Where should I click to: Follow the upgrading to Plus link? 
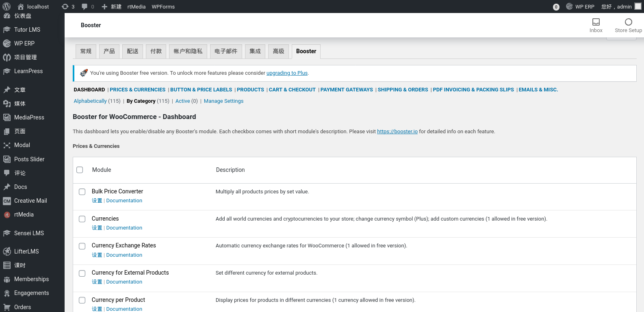pyautogui.click(x=287, y=73)
